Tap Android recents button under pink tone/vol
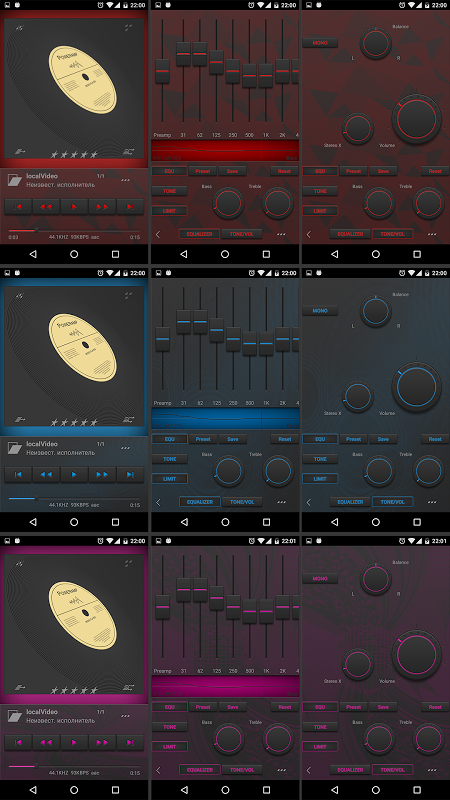 click(x=417, y=790)
